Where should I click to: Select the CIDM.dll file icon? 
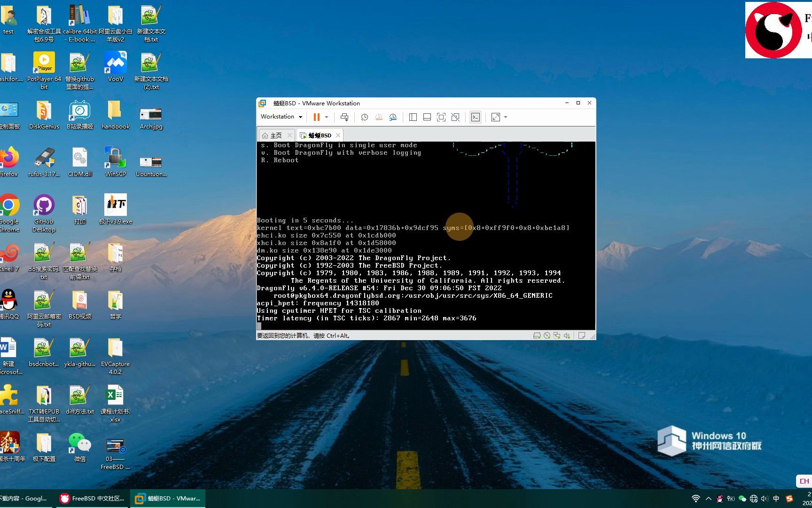pos(80,162)
